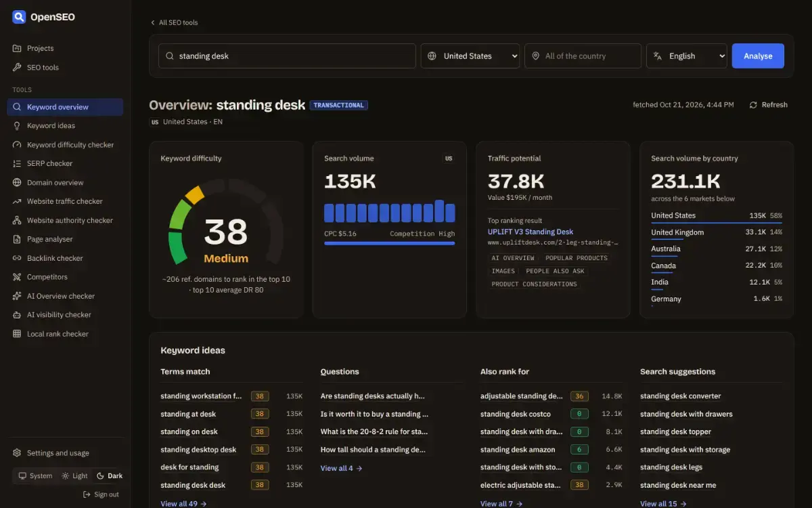
Task: Click the Local rank checker grid icon
Action: 17,334
